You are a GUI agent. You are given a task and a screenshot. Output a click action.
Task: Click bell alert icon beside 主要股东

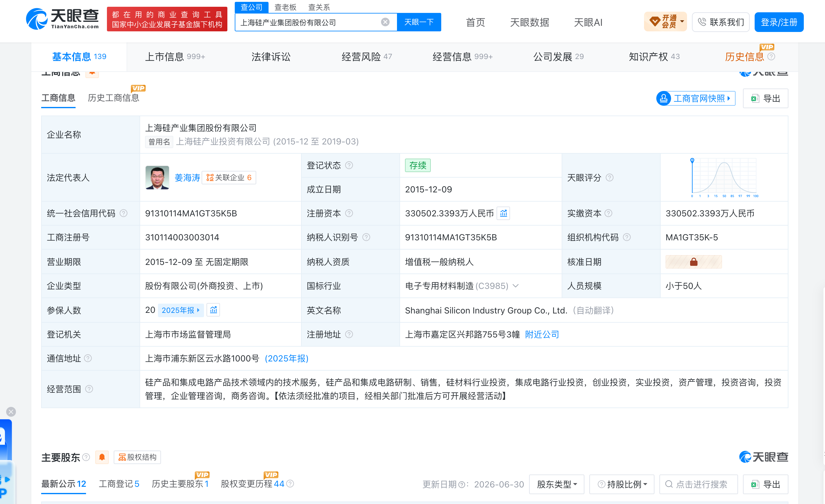click(102, 457)
